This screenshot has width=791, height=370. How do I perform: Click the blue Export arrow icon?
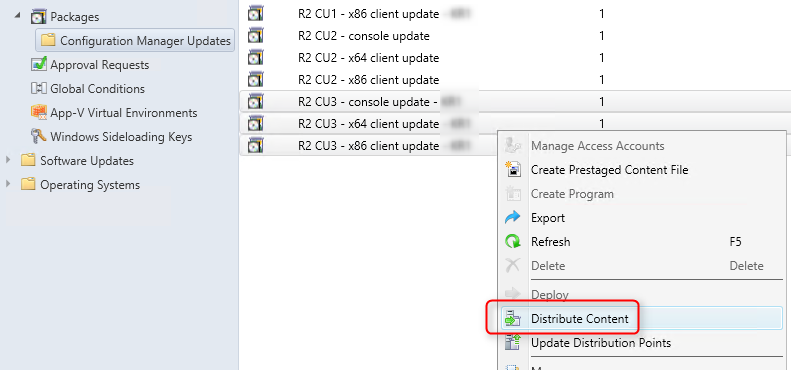coord(513,218)
